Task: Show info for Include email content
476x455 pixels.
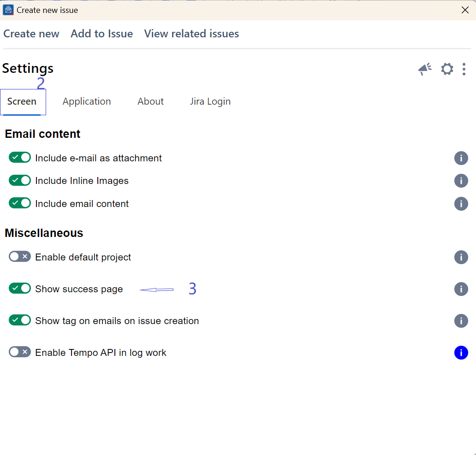Action: coord(461,204)
